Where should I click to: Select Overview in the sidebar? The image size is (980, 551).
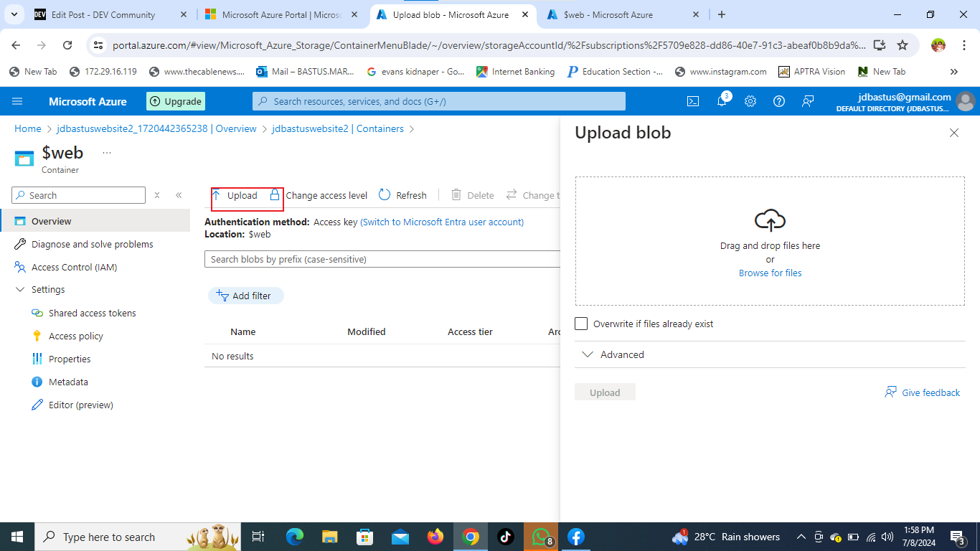(95, 221)
